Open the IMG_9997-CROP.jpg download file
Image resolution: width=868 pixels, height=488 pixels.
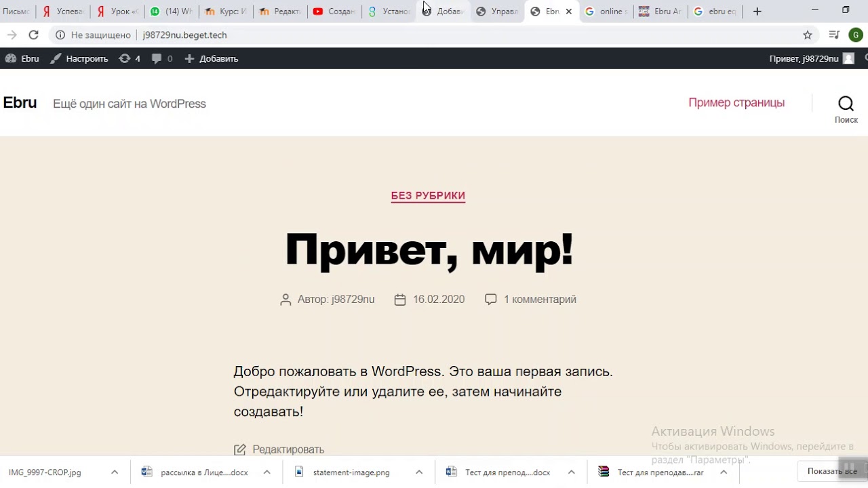(x=45, y=472)
